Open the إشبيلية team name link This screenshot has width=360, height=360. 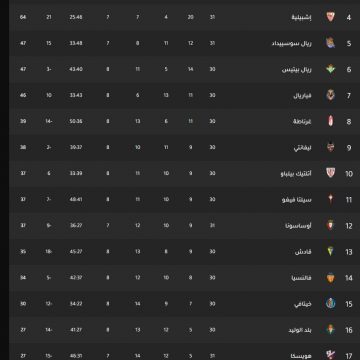[x=302, y=17]
